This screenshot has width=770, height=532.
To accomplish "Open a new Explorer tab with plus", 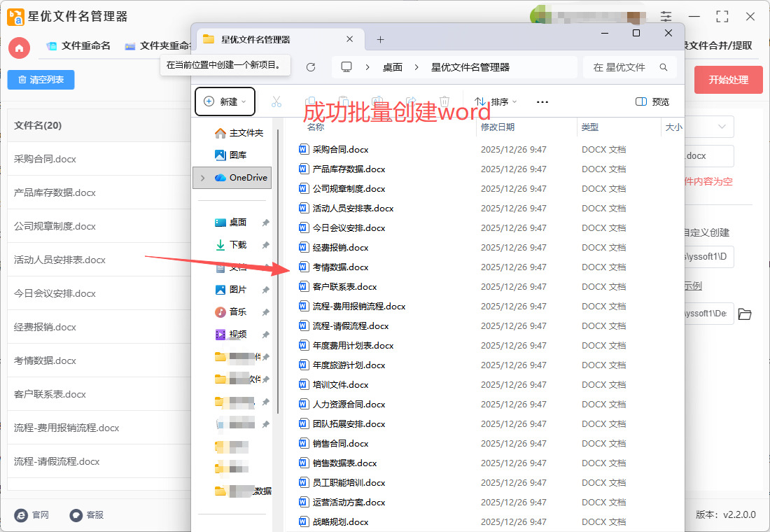I will point(380,39).
